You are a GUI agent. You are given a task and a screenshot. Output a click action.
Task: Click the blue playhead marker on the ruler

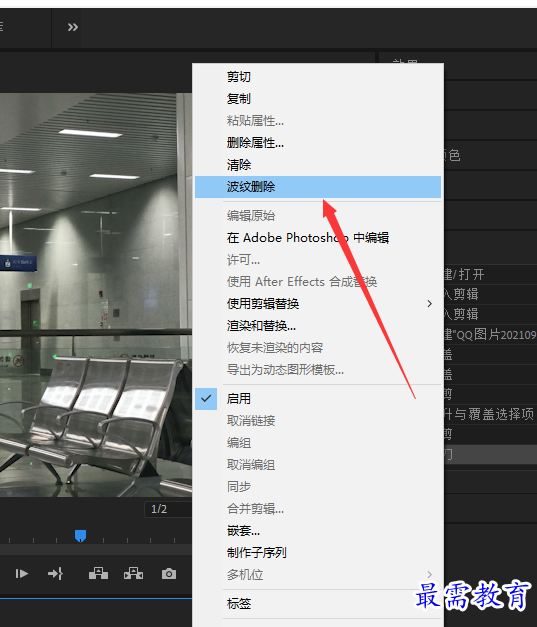pyautogui.click(x=80, y=535)
